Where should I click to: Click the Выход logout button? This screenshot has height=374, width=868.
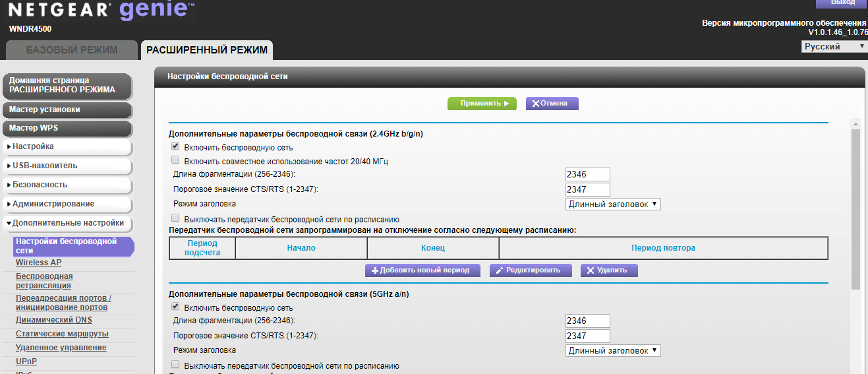click(x=842, y=3)
